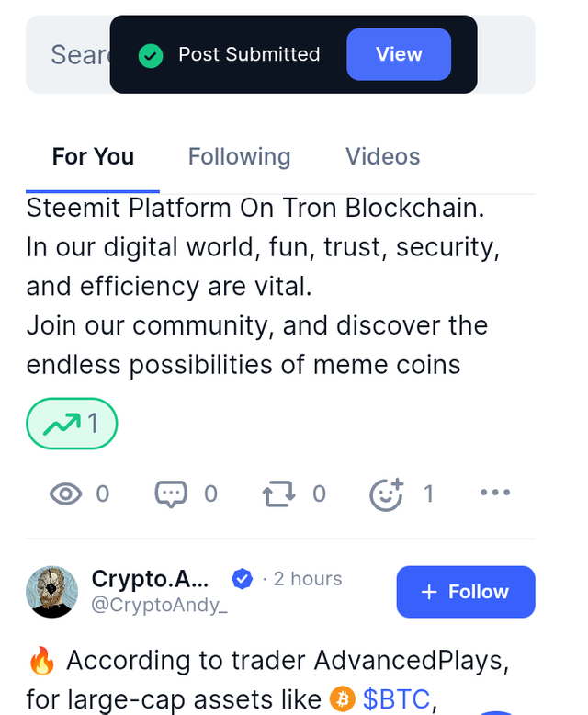Click the blue verified badge icon
The height and width of the screenshot is (715, 588).
(243, 579)
